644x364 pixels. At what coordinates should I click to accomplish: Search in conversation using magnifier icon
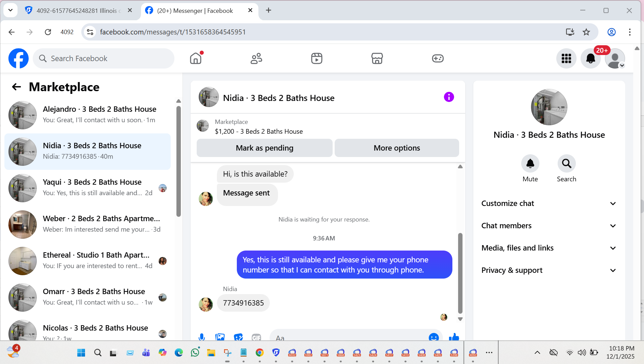pyautogui.click(x=567, y=164)
